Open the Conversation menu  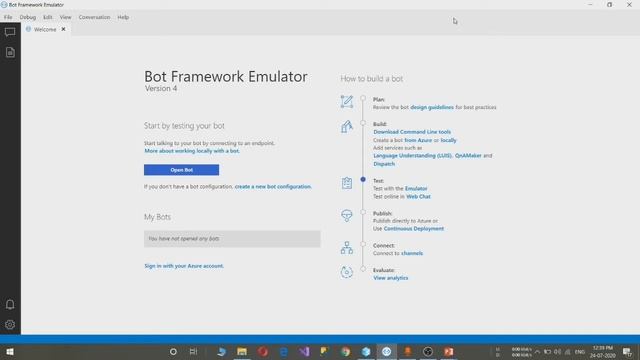(94, 17)
